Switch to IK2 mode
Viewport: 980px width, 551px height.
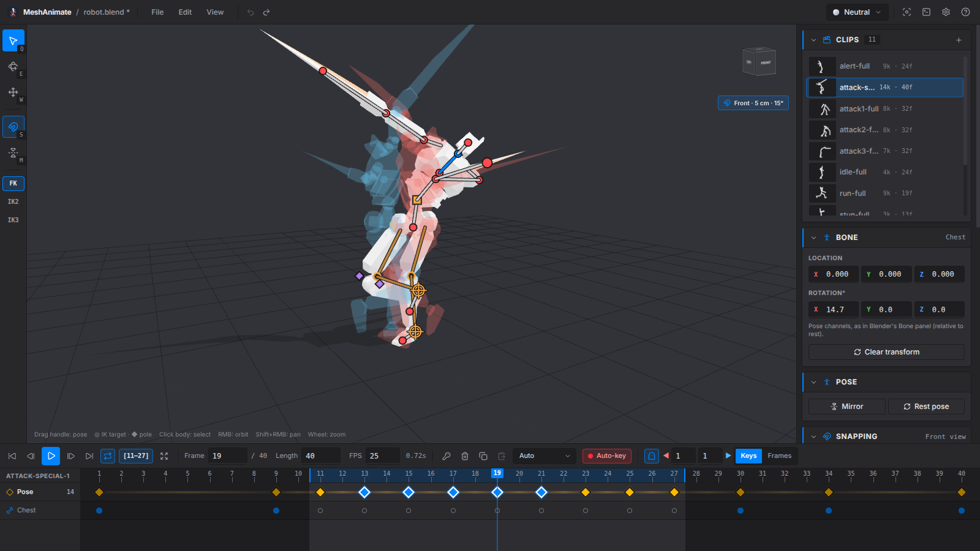(13, 201)
